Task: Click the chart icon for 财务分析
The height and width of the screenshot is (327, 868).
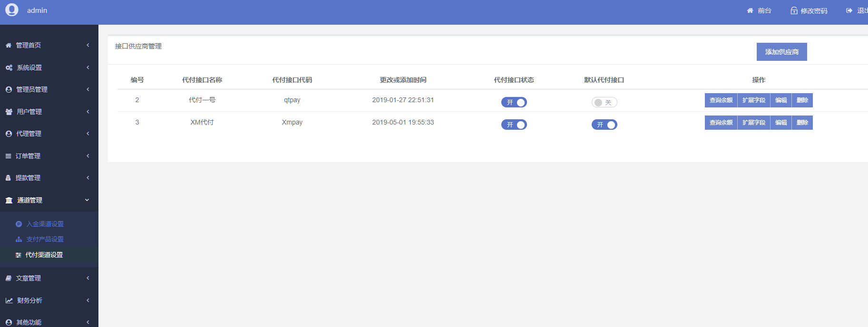Action: click(9, 300)
